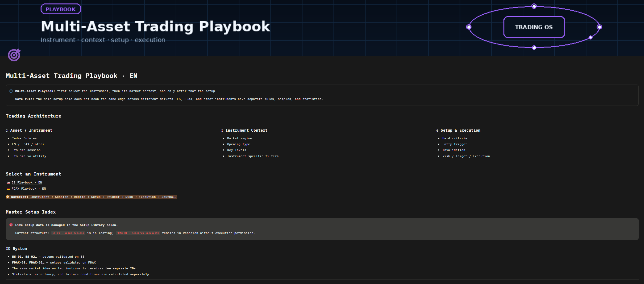This screenshot has width=644, height=284.
Task: Click the TRADING OS box in the banner
Action: pyautogui.click(x=534, y=27)
